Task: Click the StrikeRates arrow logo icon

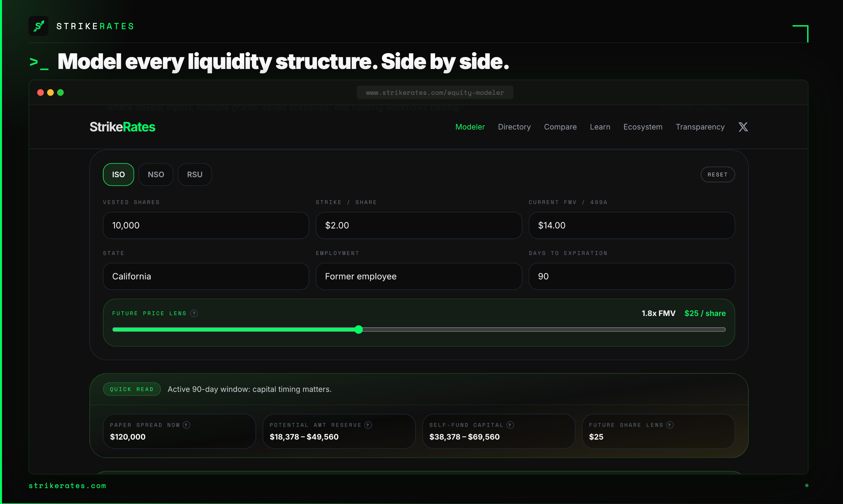Action: (x=38, y=26)
